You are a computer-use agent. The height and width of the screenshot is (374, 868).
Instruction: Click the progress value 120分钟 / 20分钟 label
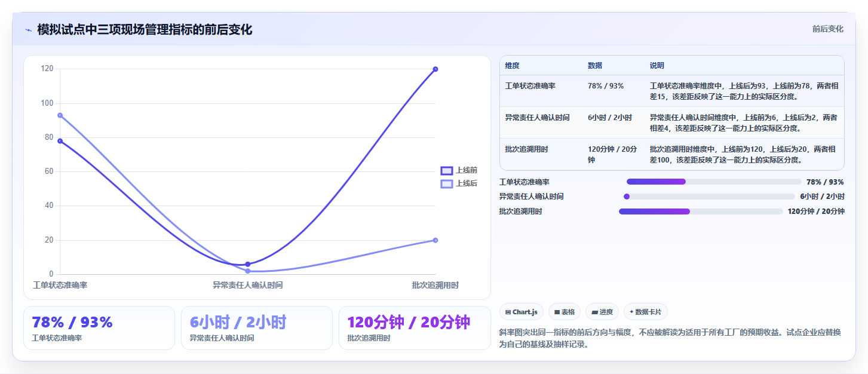(816, 211)
